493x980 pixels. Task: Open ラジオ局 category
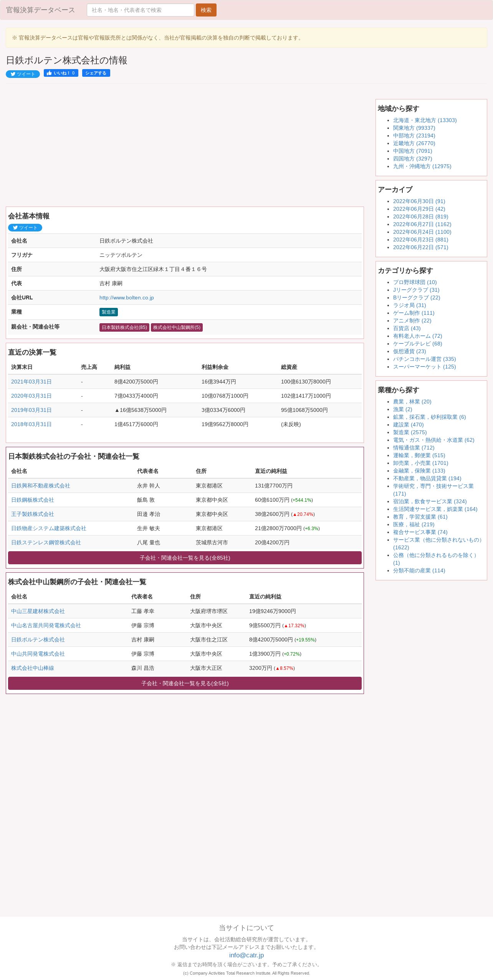pos(409,305)
